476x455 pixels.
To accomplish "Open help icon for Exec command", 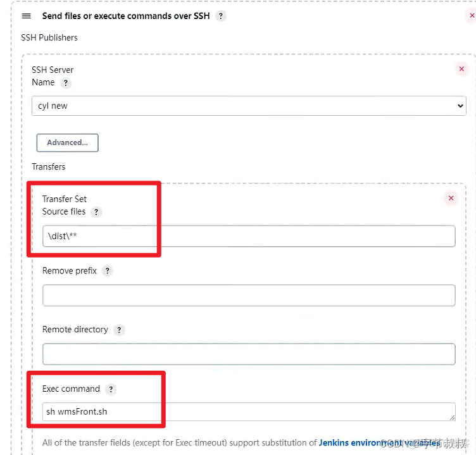I will point(111,389).
